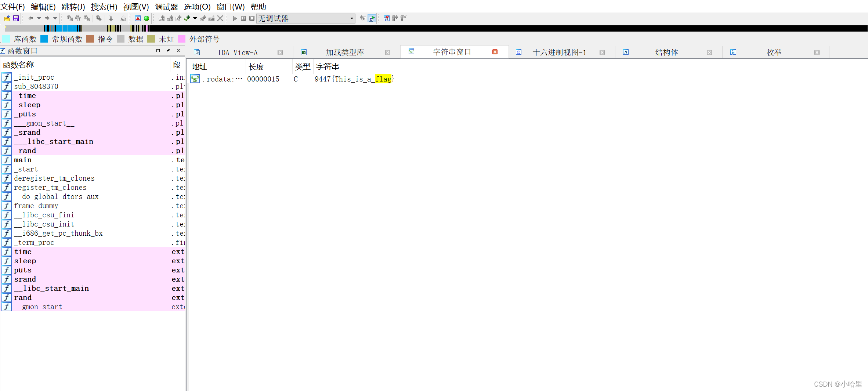Click the grey asterisk toolbar icon
868x391 pixels.
click(x=203, y=18)
